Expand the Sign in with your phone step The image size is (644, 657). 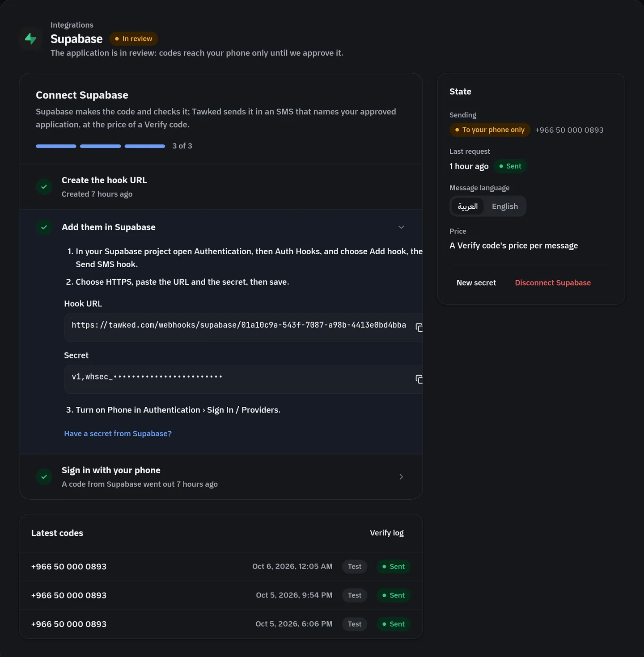click(x=401, y=477)
